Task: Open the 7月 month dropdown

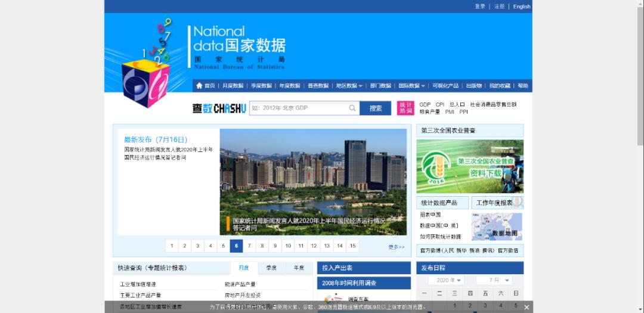Action: (x=494, y=280)
